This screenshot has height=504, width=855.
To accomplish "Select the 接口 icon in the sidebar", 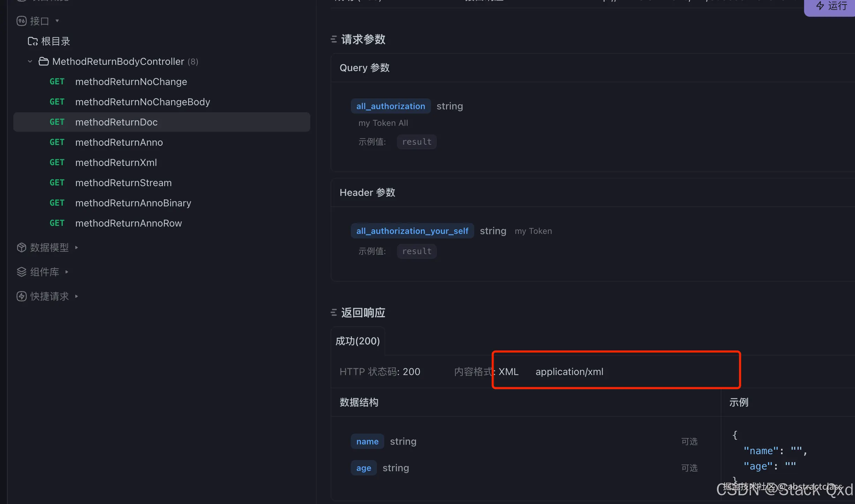I will tap(21, 21).
